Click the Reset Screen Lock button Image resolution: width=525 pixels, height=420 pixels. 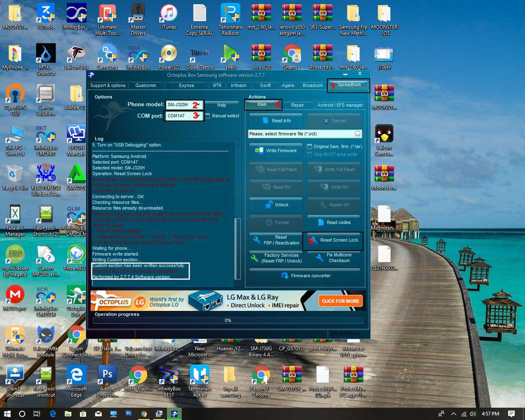[x=333, y=240]
